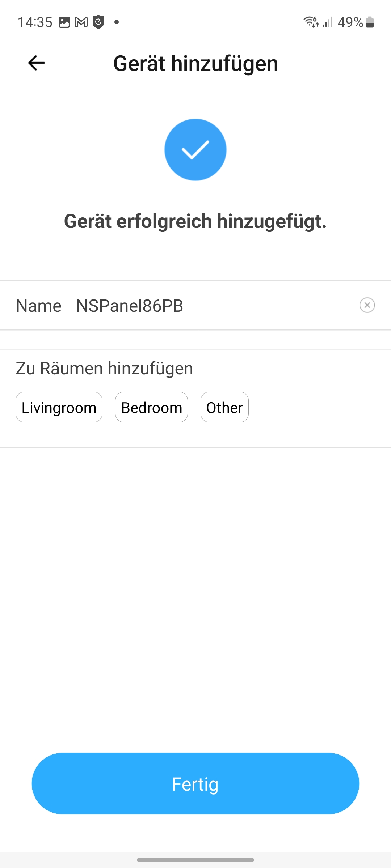The image size is (391, 868).
Task: Tap the Gmail notification icon in status bar
Action: (x=81, y=22)
